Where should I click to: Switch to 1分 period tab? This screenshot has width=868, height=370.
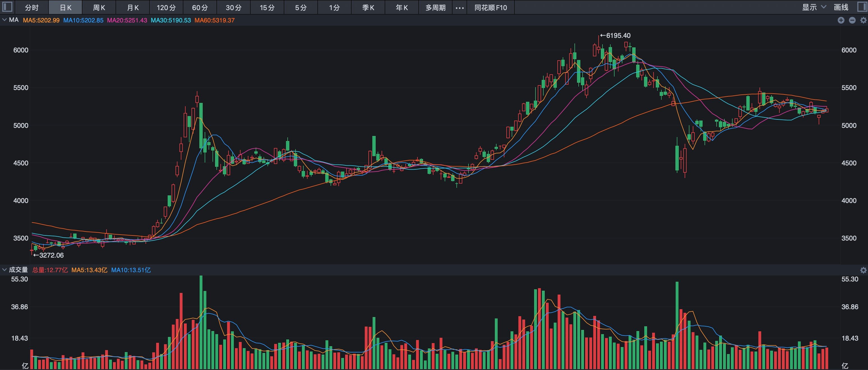point(334,7)
